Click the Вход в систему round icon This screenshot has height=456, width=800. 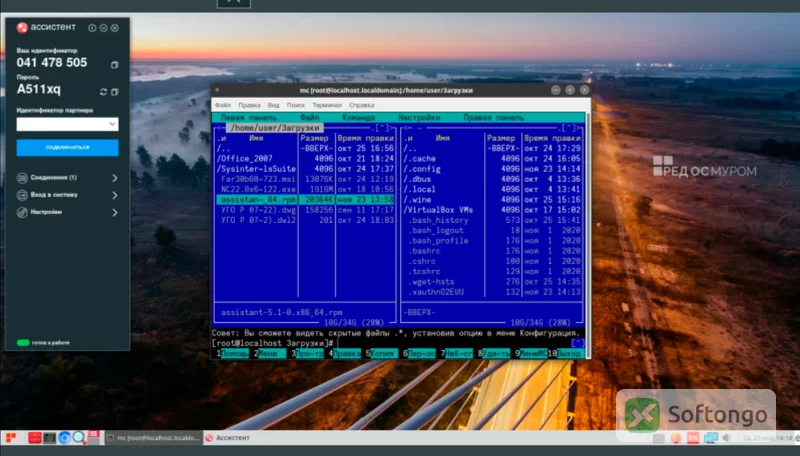22,195
